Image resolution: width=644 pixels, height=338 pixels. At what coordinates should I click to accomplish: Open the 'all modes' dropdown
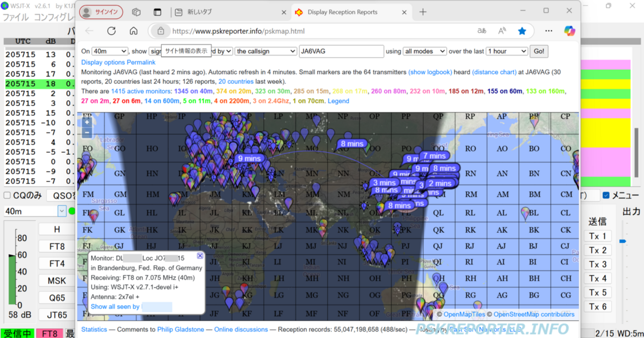(x=425, y=51)
